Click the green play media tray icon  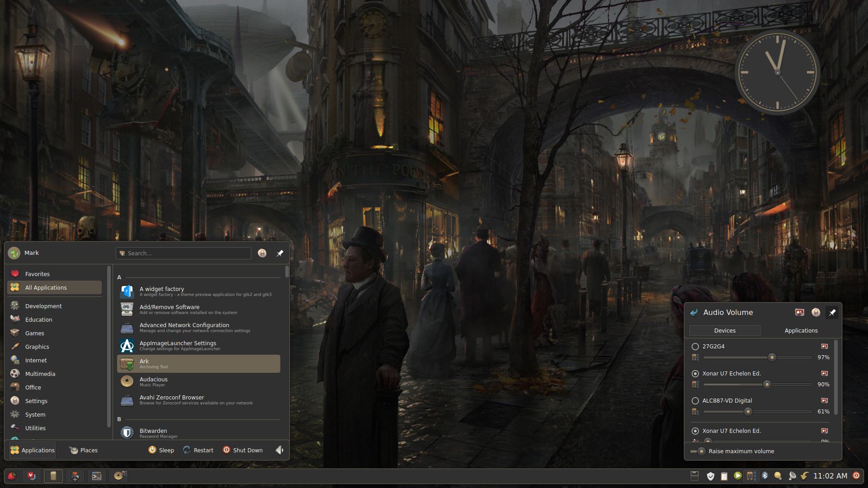pos(737,475)
